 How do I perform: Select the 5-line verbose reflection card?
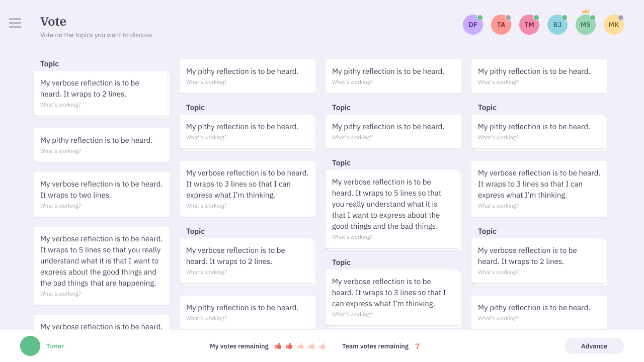(101, 266)
